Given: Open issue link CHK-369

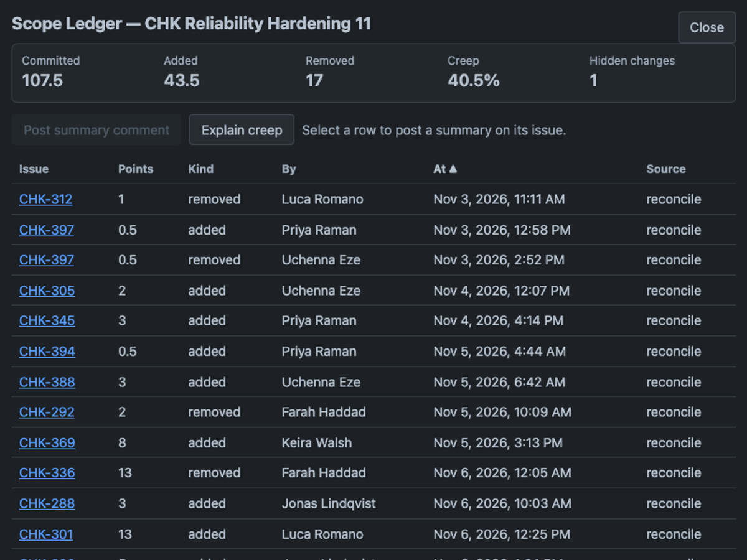Looking at the screenshot, I should point(47,443).
